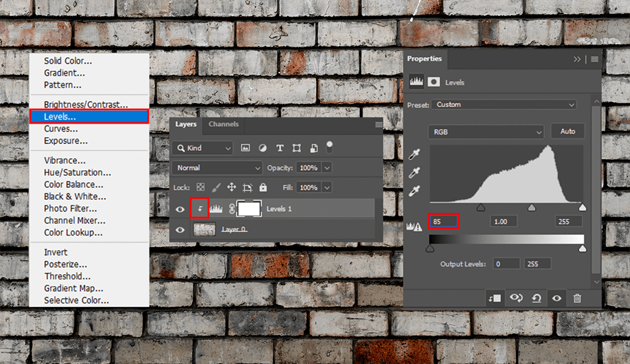Toggle adjustment visibility eye in Properties
Viewport: 630px width, 364px height.
pos(556,298)
